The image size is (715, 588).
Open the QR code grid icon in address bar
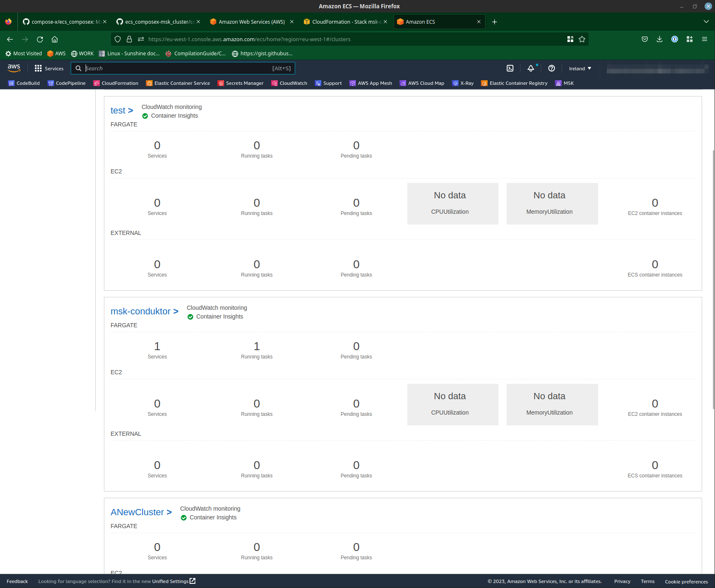pyautogui.click(x=570, y=39)
